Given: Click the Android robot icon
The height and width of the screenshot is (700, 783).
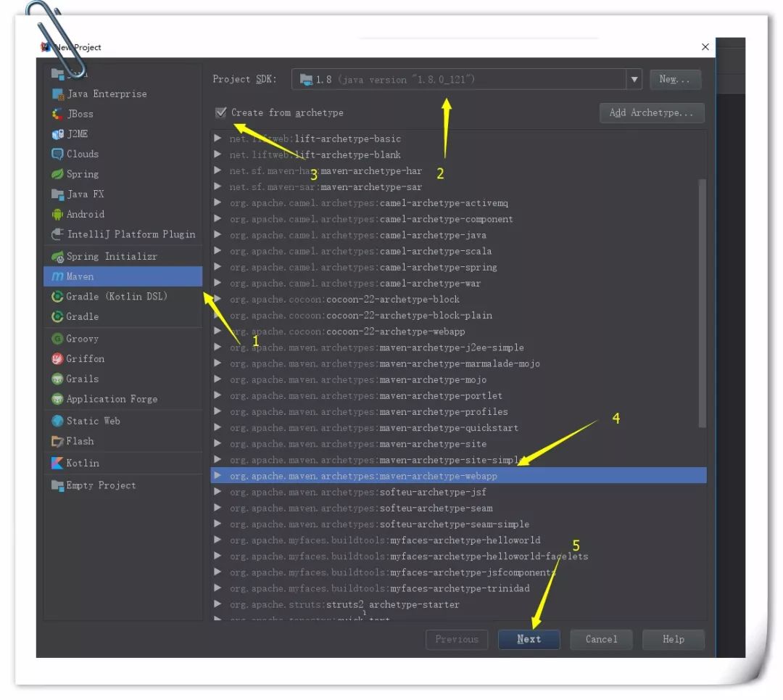Looking at the screenshot, I should 57,214.
